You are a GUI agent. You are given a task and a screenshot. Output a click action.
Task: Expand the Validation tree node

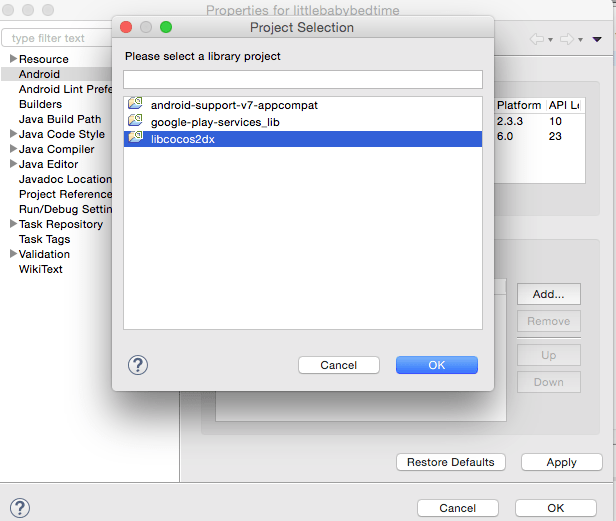click(x=13, y=254)
